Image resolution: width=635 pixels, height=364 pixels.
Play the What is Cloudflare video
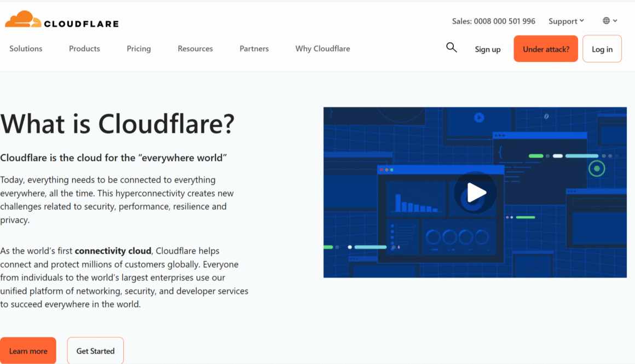pos(475,193)
